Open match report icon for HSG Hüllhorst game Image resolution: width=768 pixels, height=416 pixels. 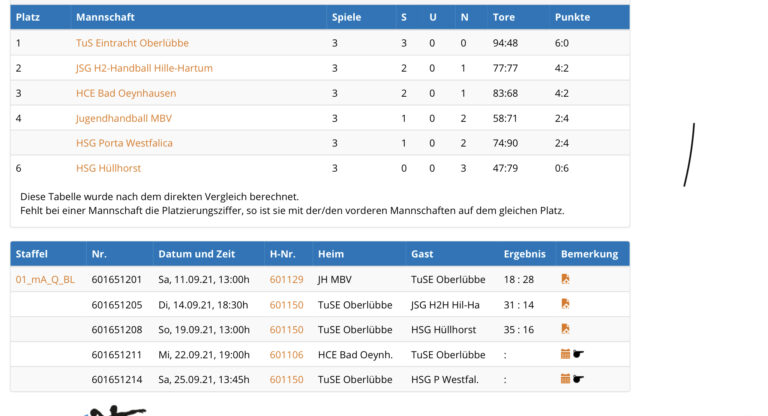[x=565, y=329]
